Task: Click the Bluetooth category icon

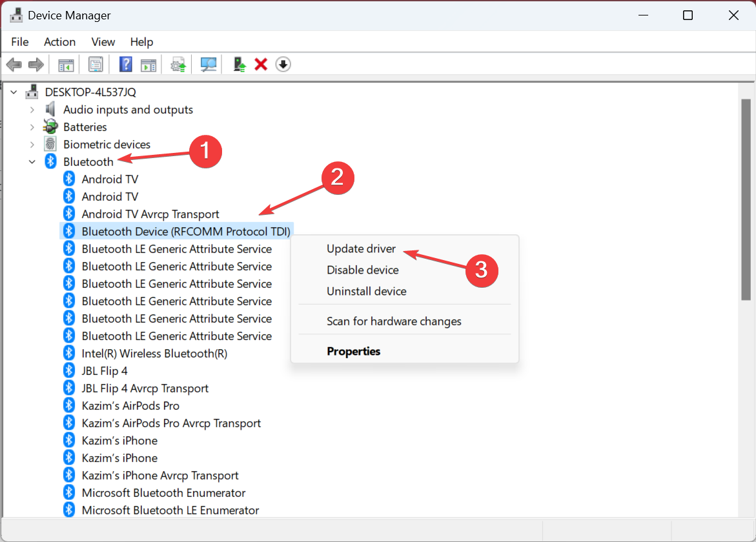Action: [50, 161]
